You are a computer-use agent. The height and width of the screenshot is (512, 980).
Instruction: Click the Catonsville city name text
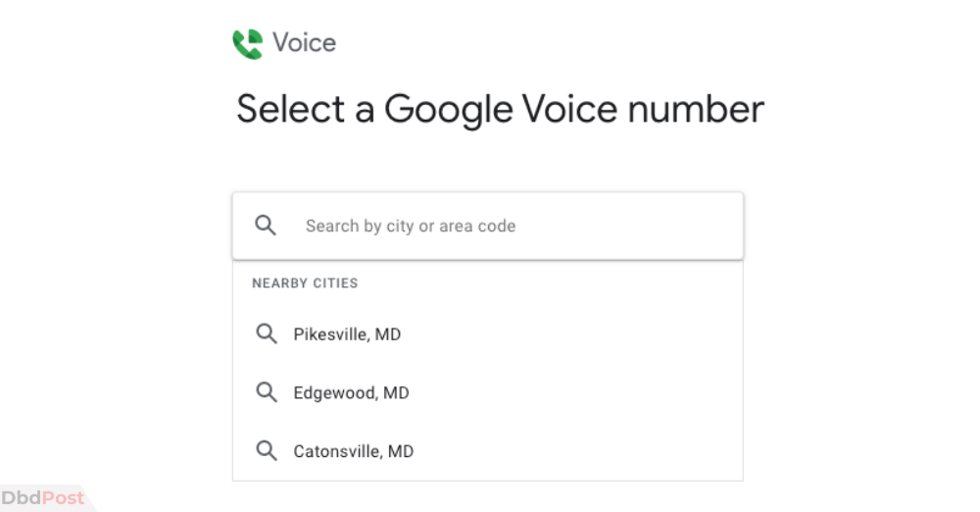pos(337,451)
